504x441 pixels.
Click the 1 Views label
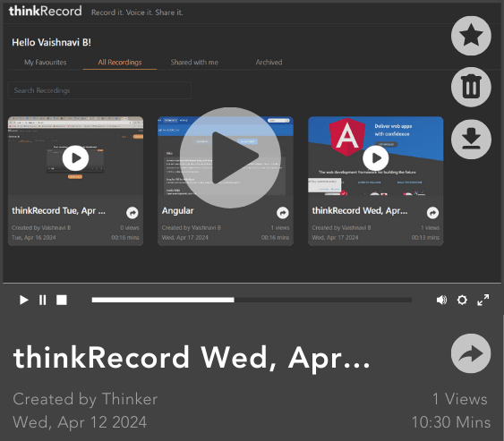tap(459, 399)
